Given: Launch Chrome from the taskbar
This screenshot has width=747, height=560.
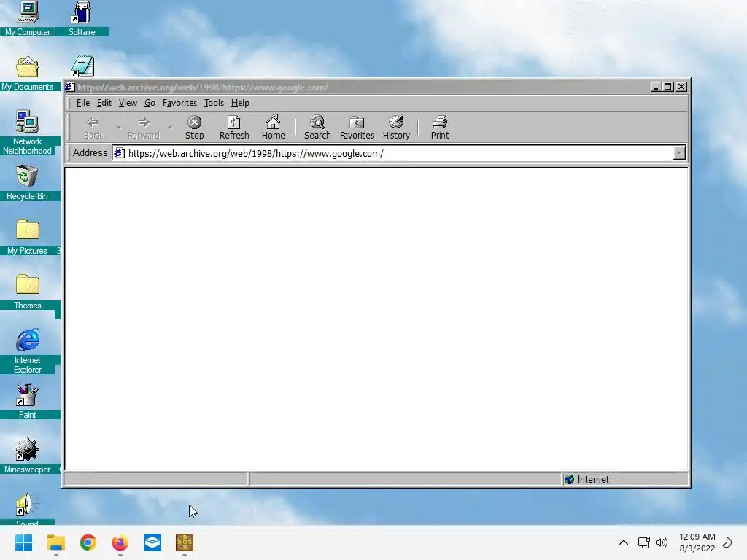Looking at the screenshot, I should tap(88, 542).
